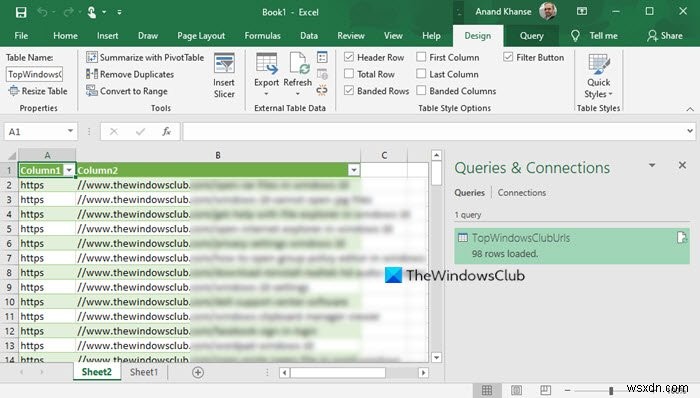The width and height of the screenshot is (700, 398).
Task: Click the New Sheet plus icon
Action: (x=198, y=373)
